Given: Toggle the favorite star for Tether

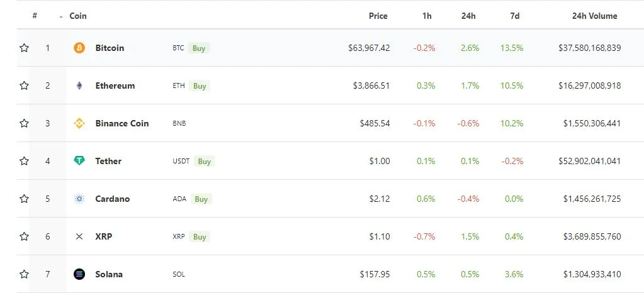Looking at the screenshot, I should tap(24, 161).
